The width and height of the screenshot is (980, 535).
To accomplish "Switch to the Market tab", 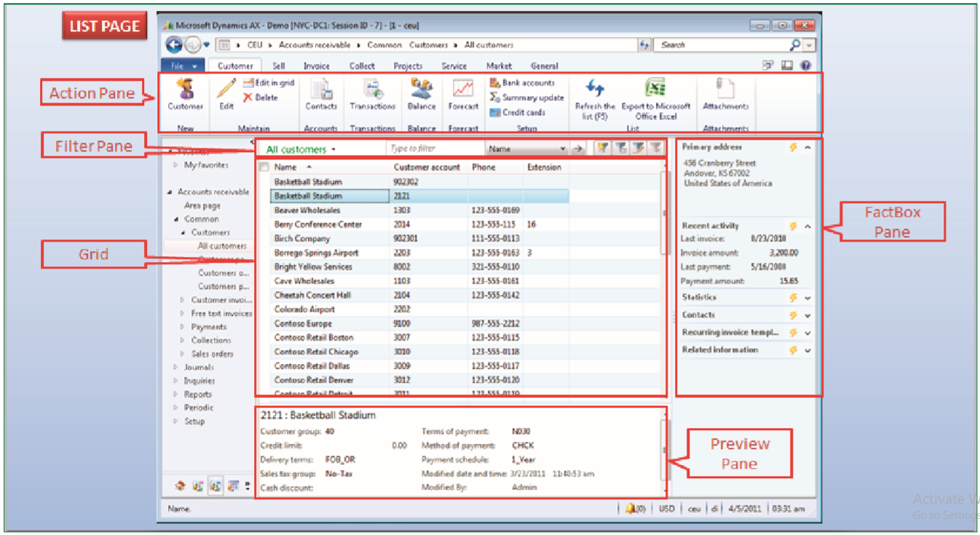I will [499, 66].
